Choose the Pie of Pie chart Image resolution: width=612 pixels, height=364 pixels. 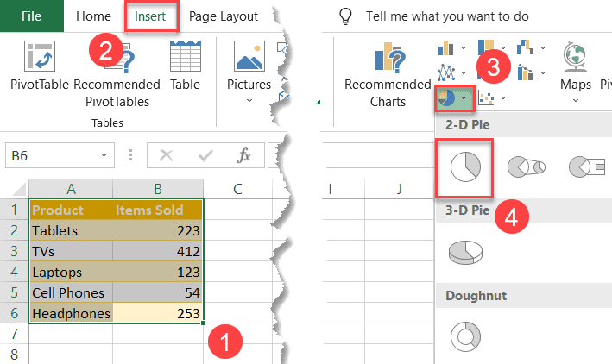525,167
